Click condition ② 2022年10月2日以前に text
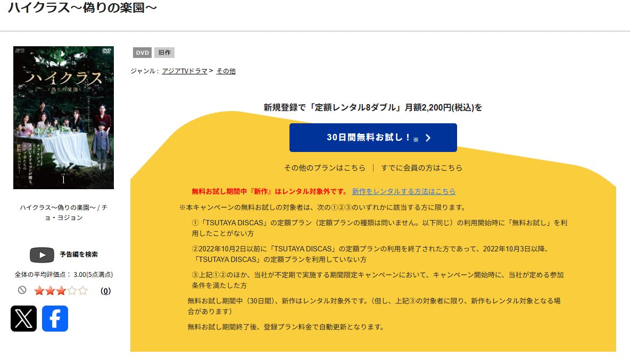This screenshot has height=364, width=630. pos(370,254)
